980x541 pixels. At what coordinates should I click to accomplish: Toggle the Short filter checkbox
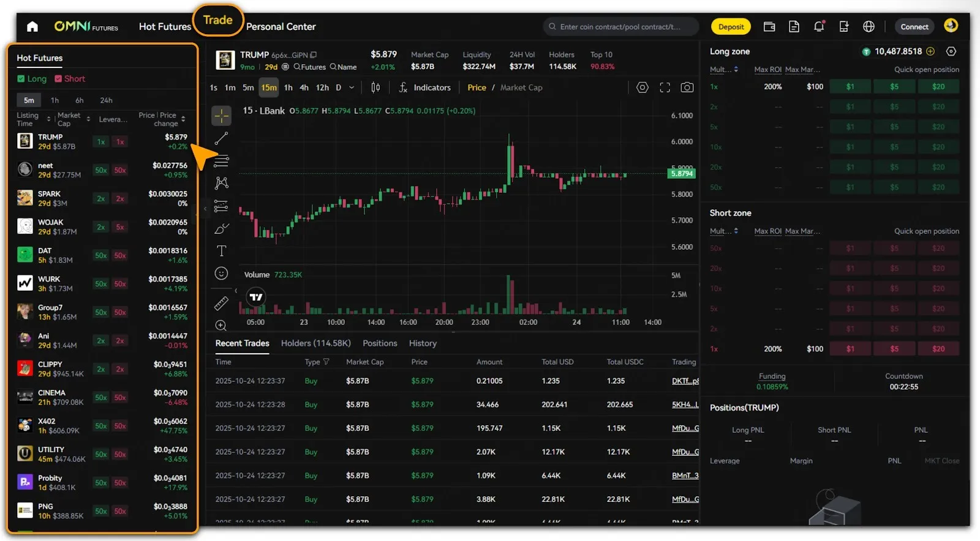click(59, 79)
